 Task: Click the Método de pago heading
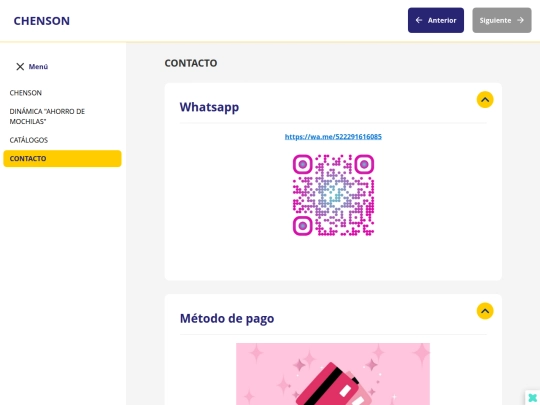(227, 319)
